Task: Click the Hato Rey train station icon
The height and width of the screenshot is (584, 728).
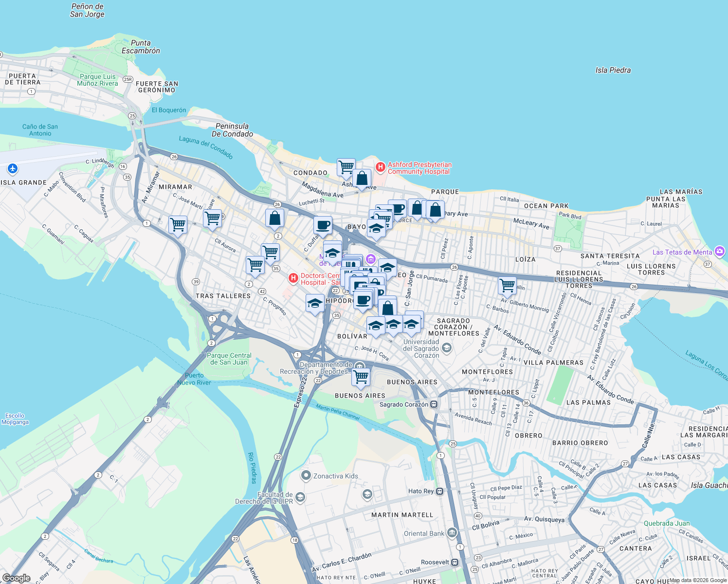Action: (440, 491)
